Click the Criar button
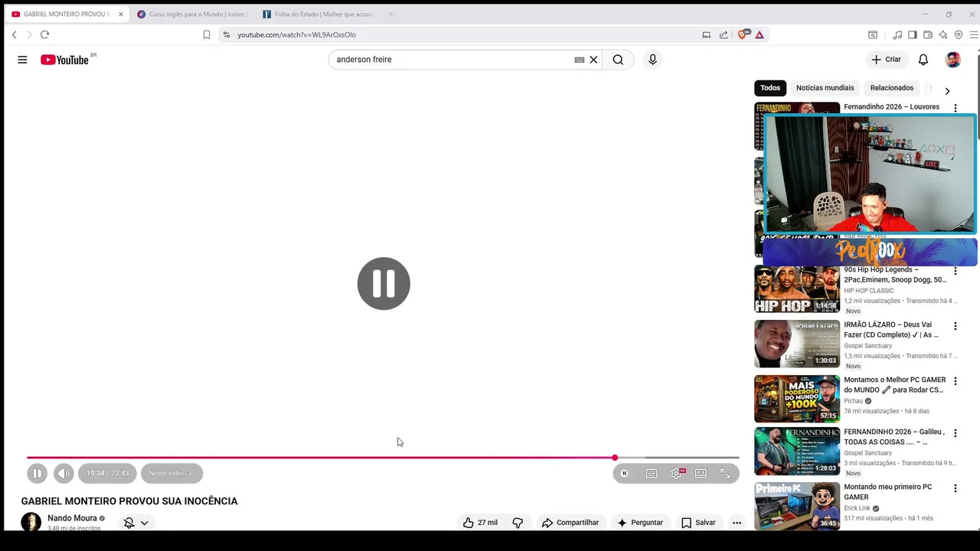 click(886, 60)
